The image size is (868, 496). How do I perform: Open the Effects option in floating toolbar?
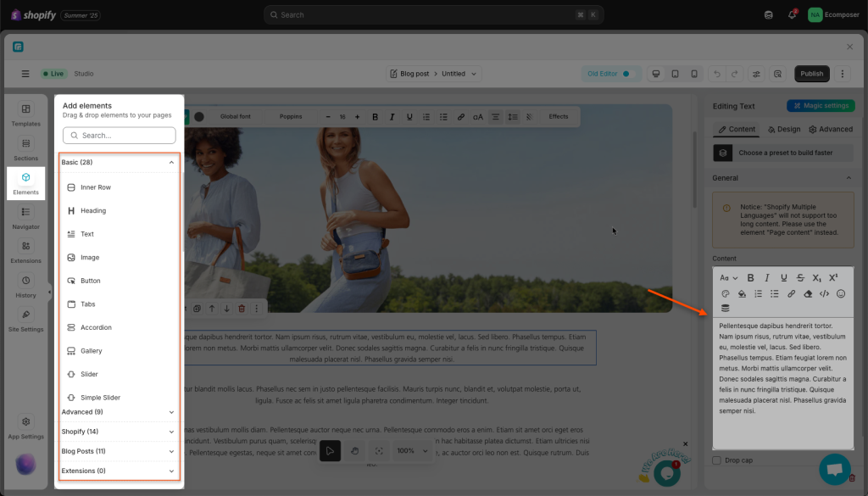[558, 117]
